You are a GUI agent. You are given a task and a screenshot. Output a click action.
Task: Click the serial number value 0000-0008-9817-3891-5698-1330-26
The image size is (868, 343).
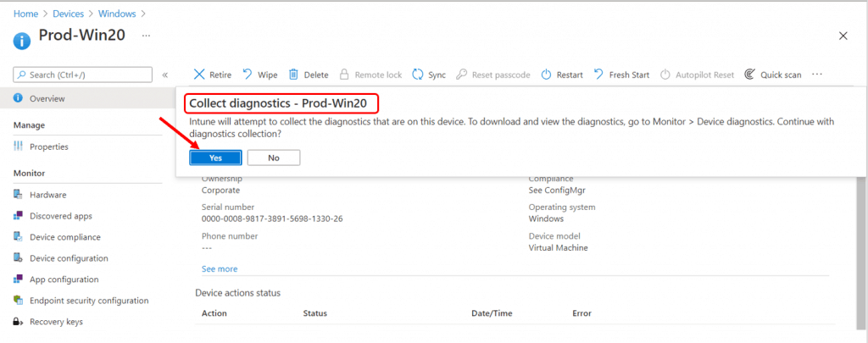click(272, 219)
